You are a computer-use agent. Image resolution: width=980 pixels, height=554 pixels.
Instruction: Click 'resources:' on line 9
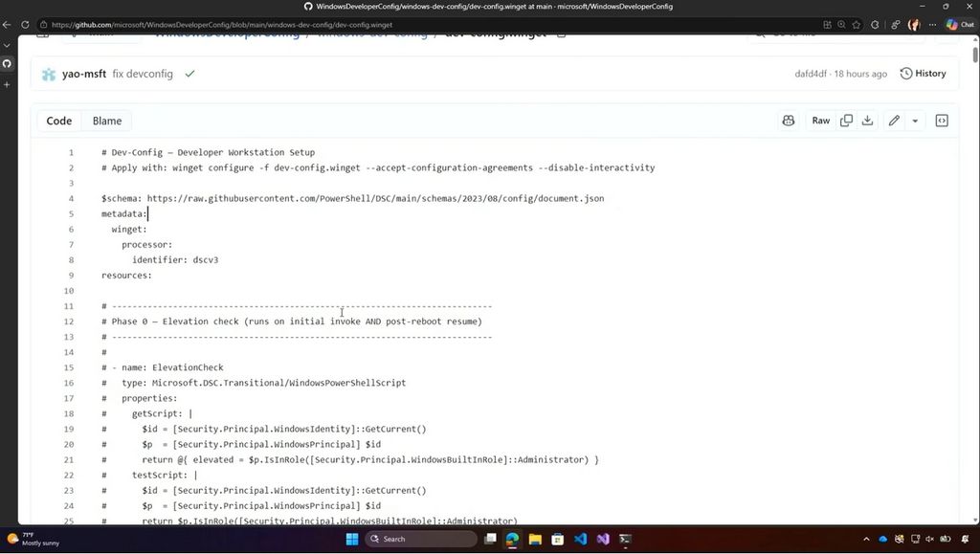click(x=126, y=276)
